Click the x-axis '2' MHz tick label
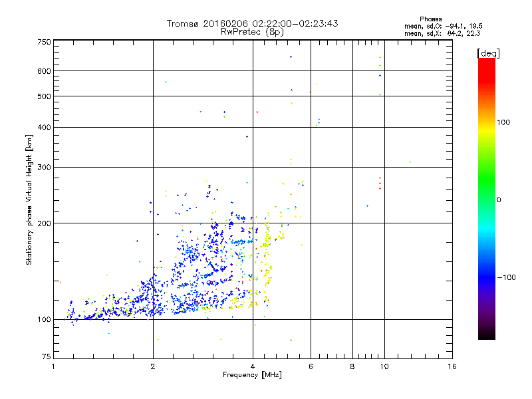Image resolution: width=532 pixels, height=399 pixels. click(x=153, y=366)
